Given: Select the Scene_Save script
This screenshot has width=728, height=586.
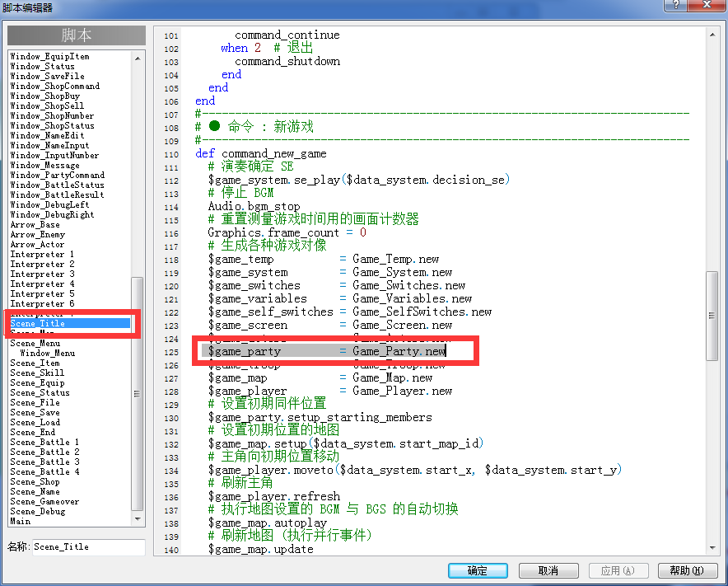Looking at the screenshot, I should pos(35,412).
